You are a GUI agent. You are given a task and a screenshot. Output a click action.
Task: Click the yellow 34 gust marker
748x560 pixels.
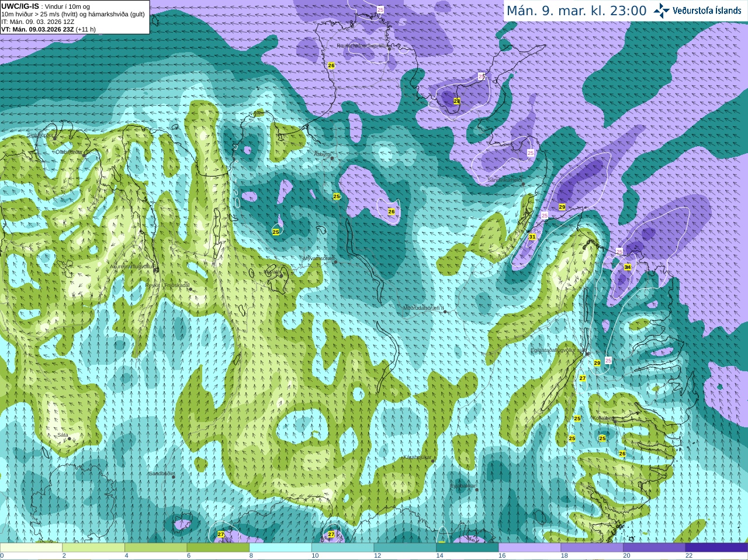pos(628,267)
